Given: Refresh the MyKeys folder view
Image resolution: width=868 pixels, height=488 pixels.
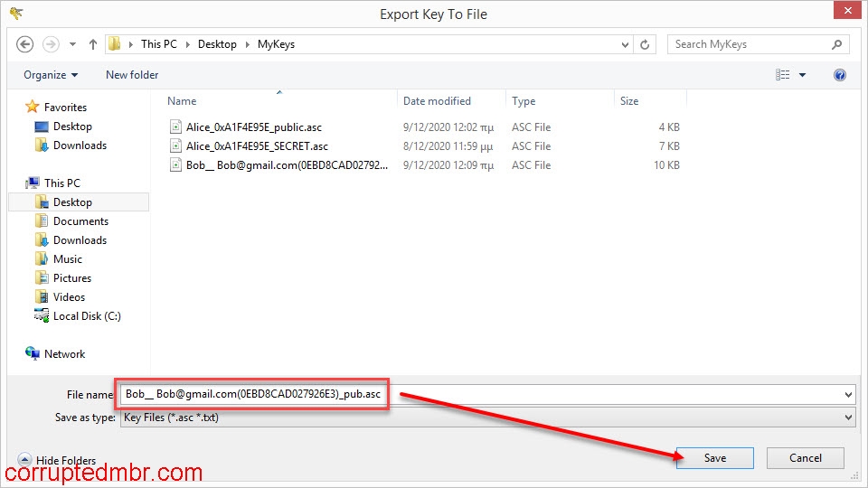Looking at the screenshot, I should point(645,44).
